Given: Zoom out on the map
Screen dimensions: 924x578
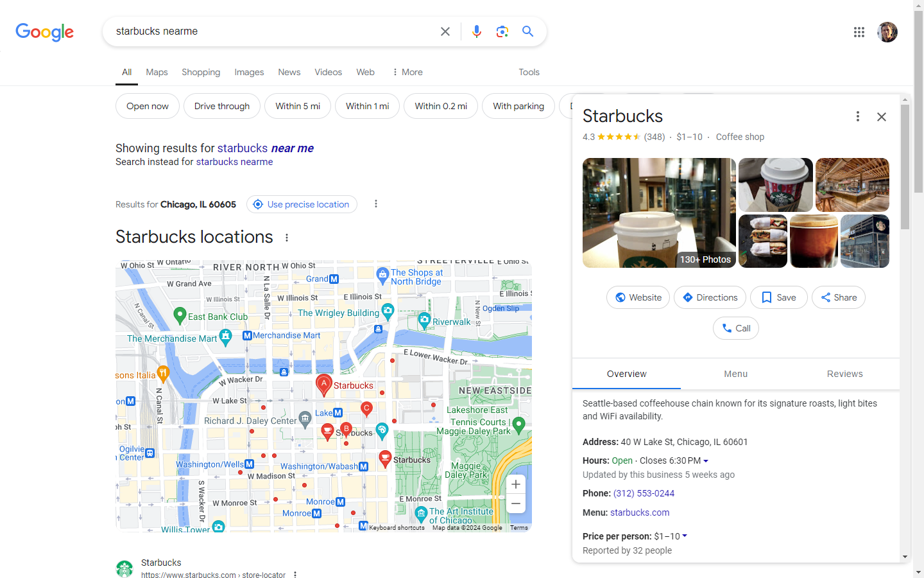Looking at the screenshot, I should click(515, 504).
